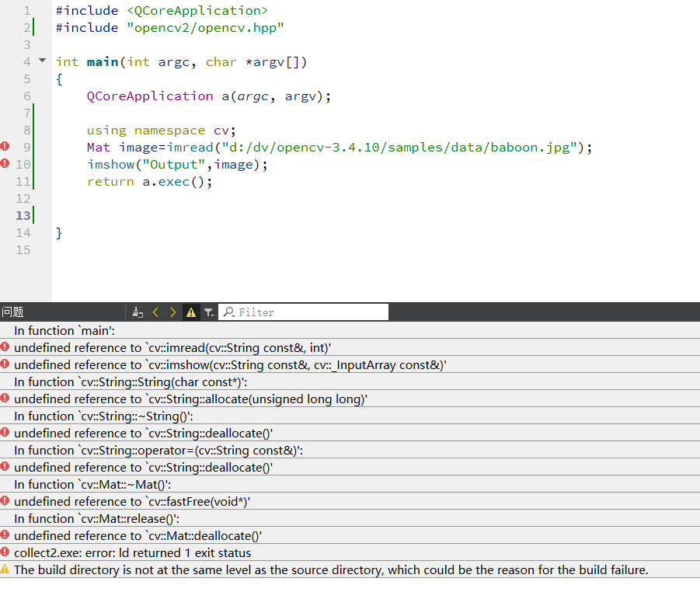Select the collect2.exe ld returned error
The width and height of the screenshot is (700, 599).
tap(350, 553)
